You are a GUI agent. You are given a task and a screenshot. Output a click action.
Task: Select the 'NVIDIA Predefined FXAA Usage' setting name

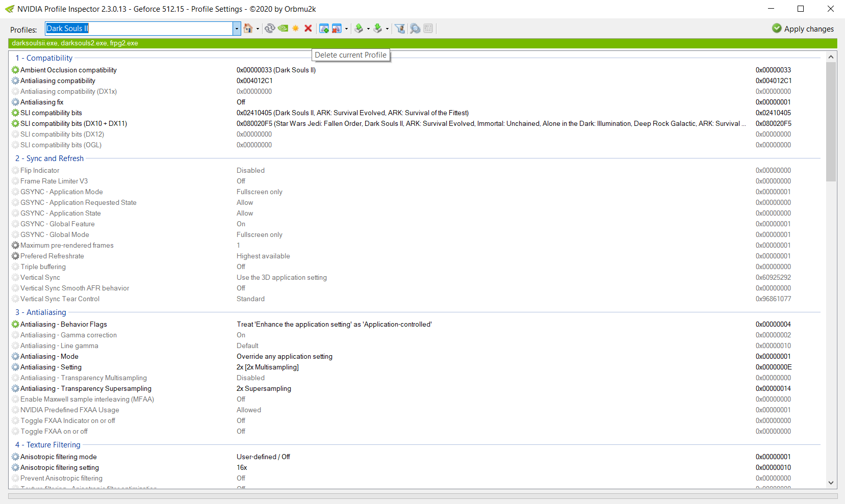[70, 410]
